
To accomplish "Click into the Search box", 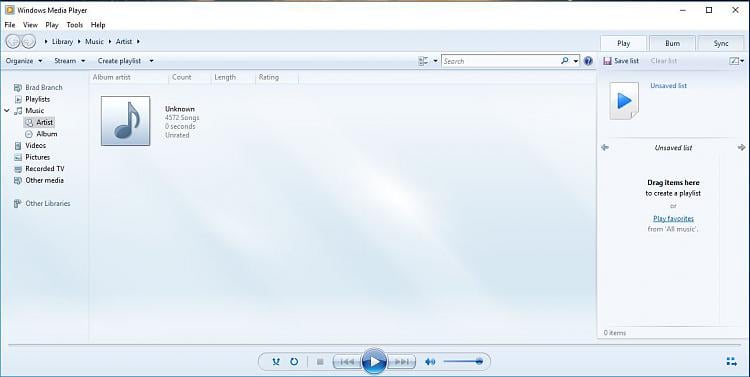I will [500, 61].
